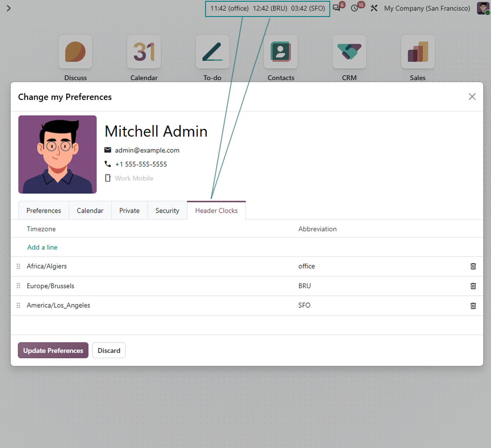The width and height of the screenshot is (491, 448).
Task: Switch to the Calendar tab
Action: 90,211
